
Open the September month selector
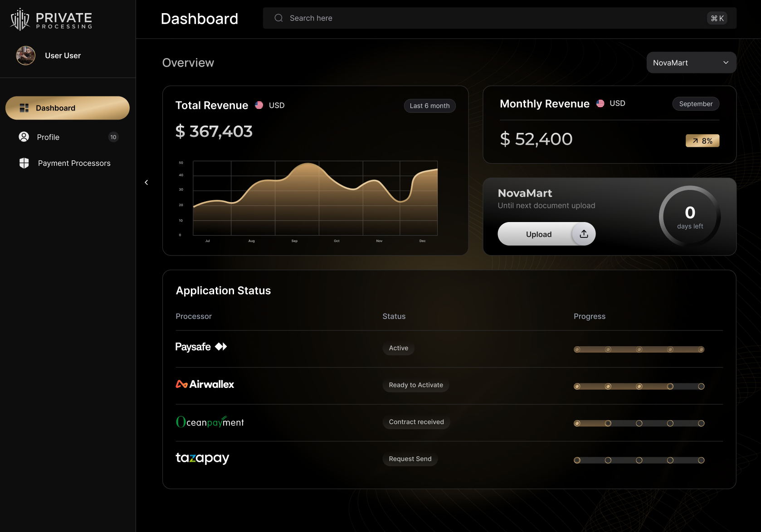[x=695, y=104]
